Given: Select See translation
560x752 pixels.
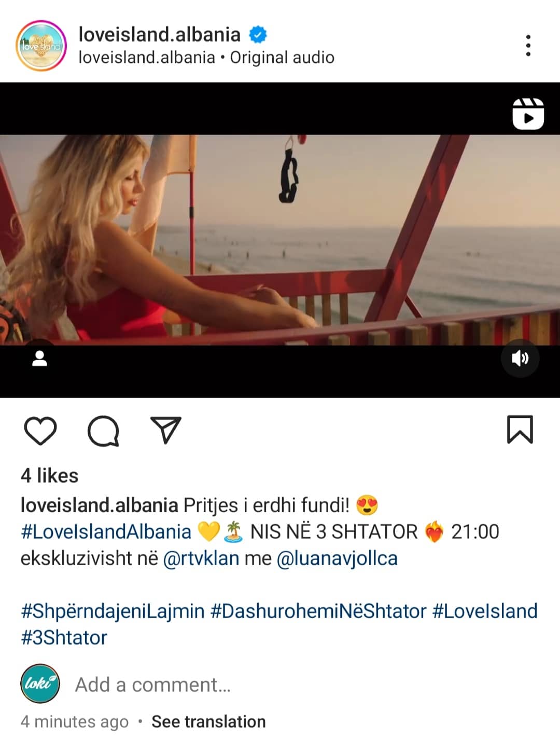Looking at the screenshot, I should (x=208, y=721).
